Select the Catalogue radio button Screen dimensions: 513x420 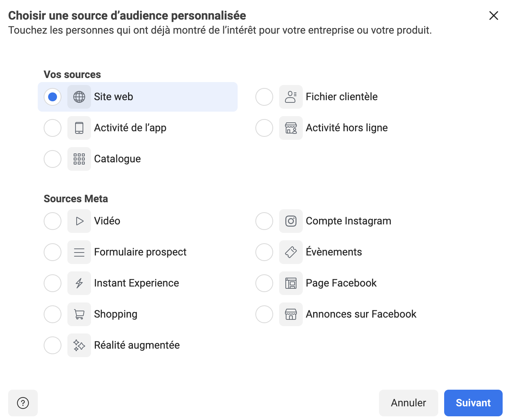[53, 159]
